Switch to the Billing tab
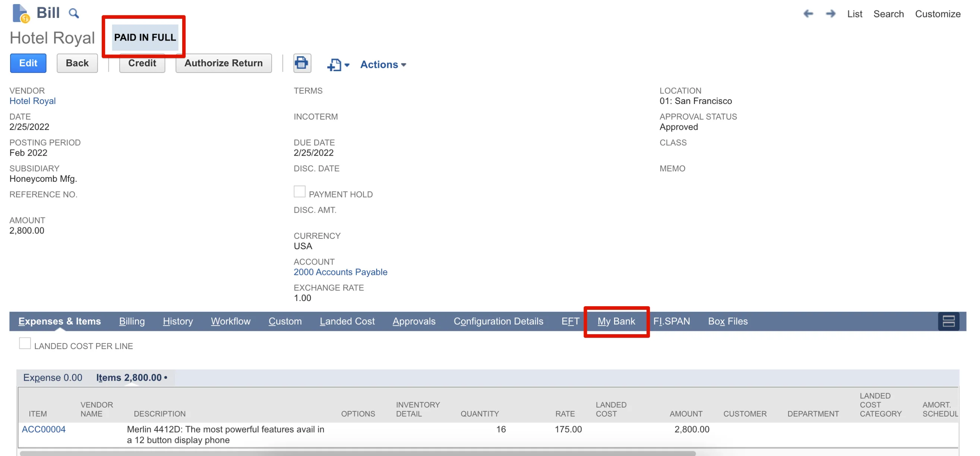980x456 pixels. 132,322
